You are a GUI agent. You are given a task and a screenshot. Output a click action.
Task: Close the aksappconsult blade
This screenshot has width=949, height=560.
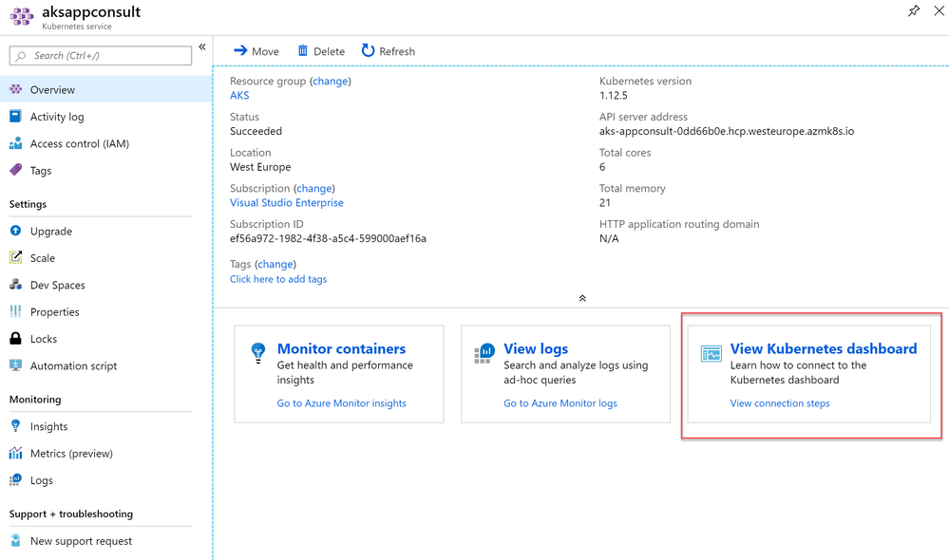tap(939, 10)
